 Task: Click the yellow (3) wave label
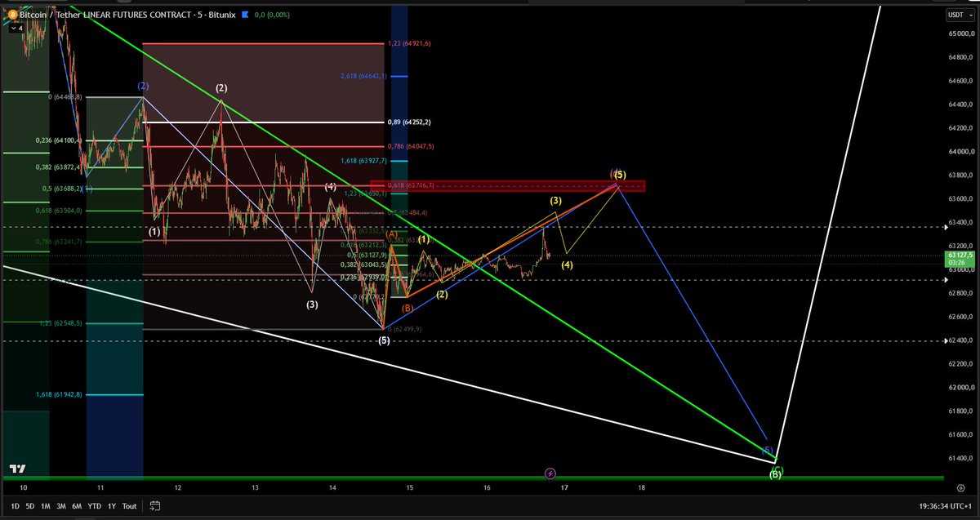coord(555,200)
